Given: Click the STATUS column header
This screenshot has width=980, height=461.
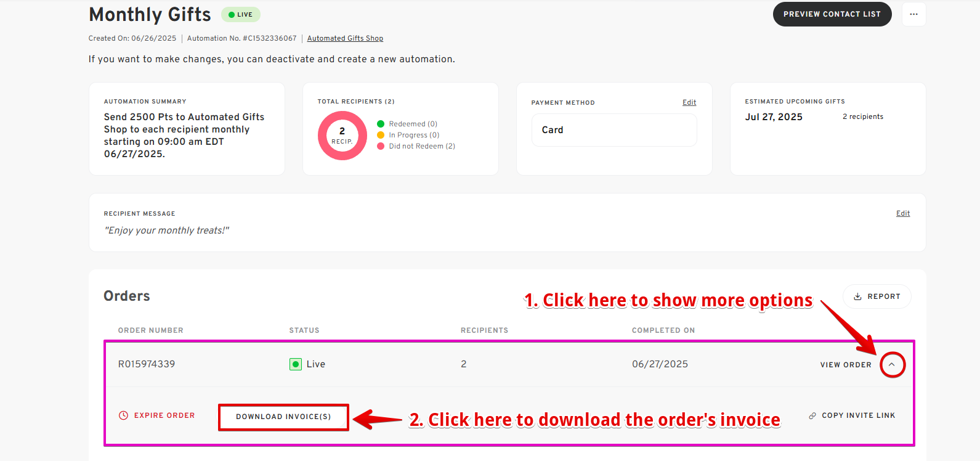Looking at the screenshot, I should 304,330.
